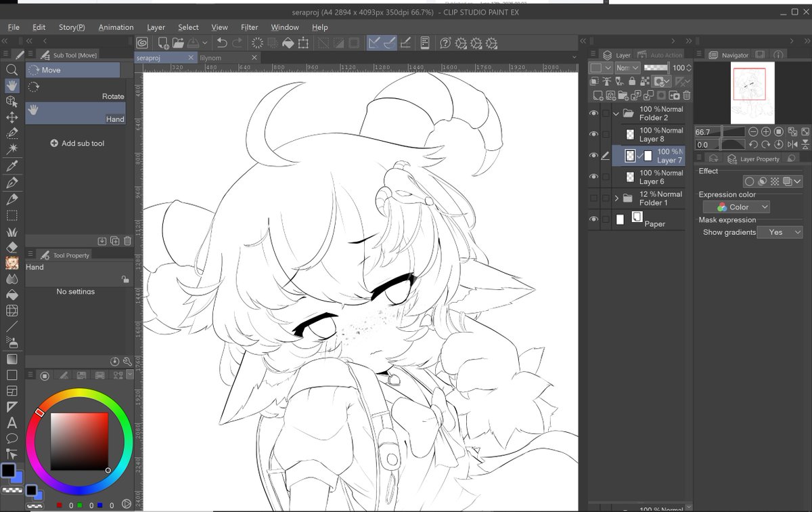Hide Layer 6 with eye icon
This screenshot has width=812, height=512.
[593, 177]
